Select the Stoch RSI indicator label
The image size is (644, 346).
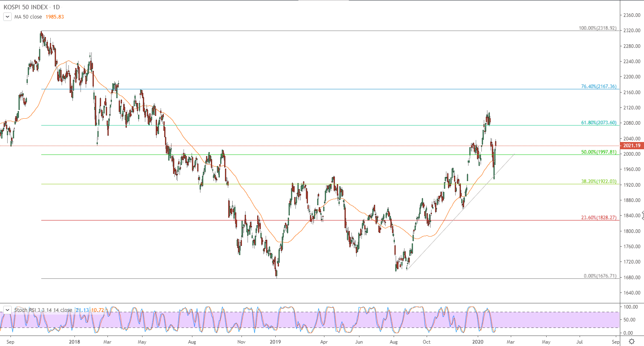[x=43, y=310]
